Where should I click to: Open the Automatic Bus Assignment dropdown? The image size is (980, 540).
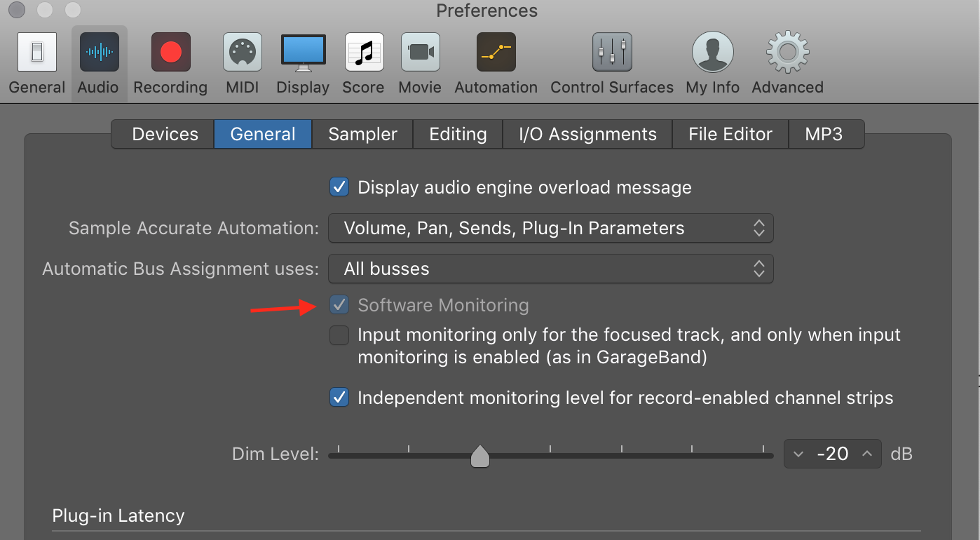click(551, 269)
